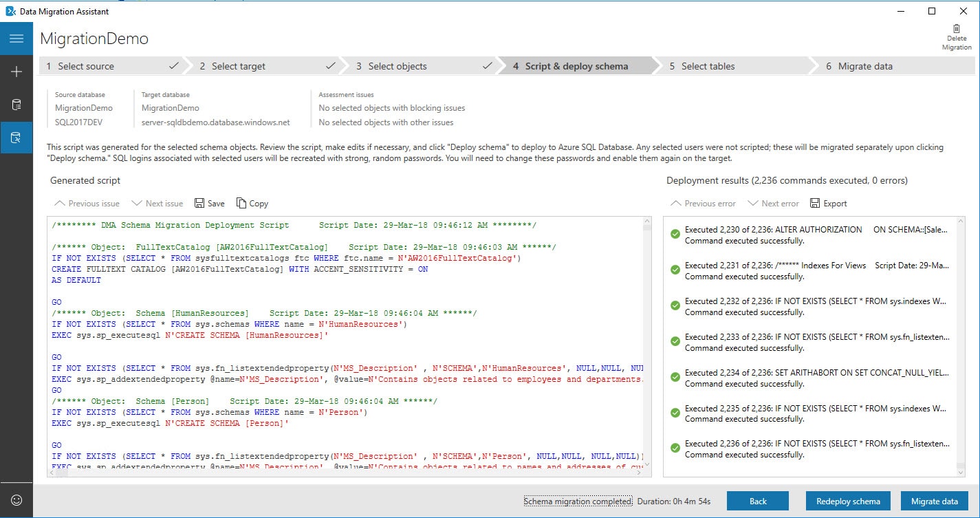
Task: Open step 4 Script & deploy schema
Action: (576, 66)
